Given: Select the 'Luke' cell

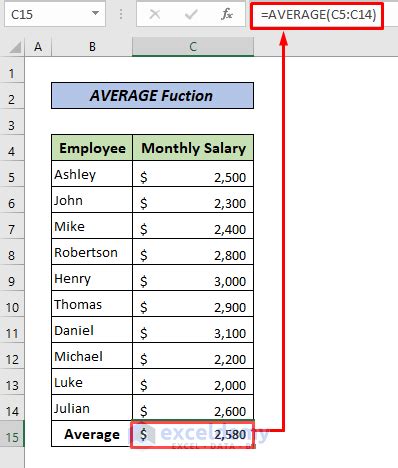Looking at the screenshot, I should [x=92, y=382].
